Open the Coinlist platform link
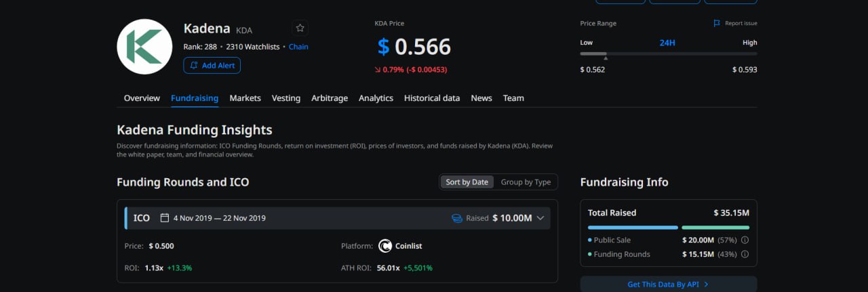The height and width of the screenshot is (292, 868). [408, 246]
